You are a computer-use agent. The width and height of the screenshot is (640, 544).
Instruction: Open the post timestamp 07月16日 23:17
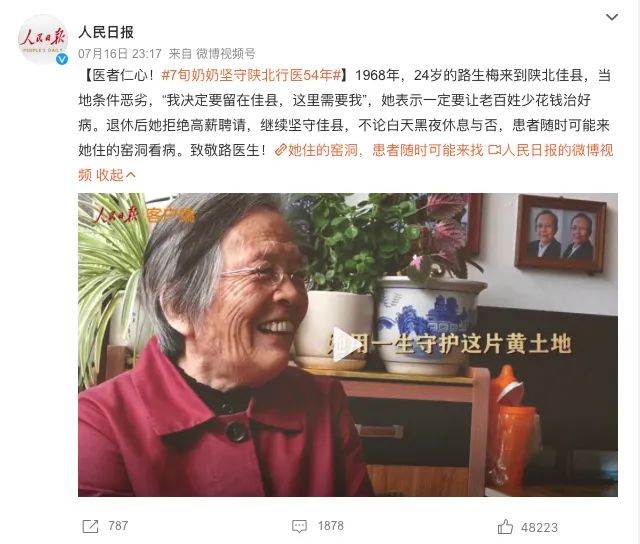coord(120,53)
